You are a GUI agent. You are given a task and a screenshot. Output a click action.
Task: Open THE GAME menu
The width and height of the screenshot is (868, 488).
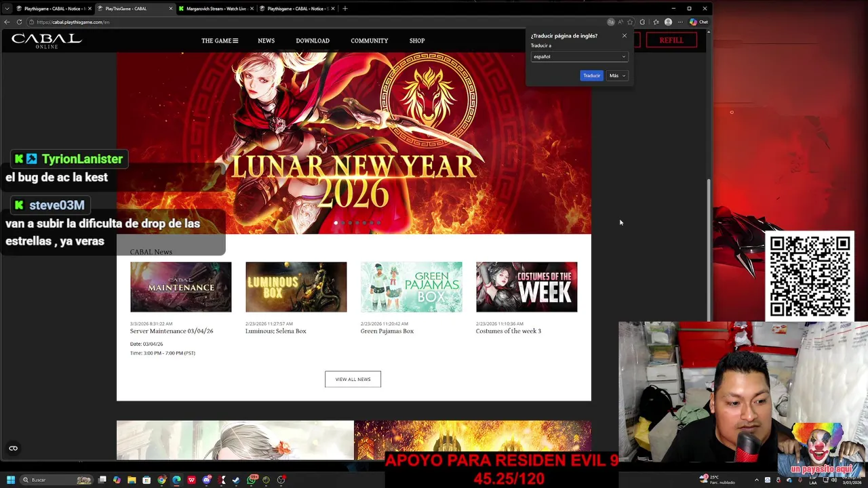click(220, 41)
